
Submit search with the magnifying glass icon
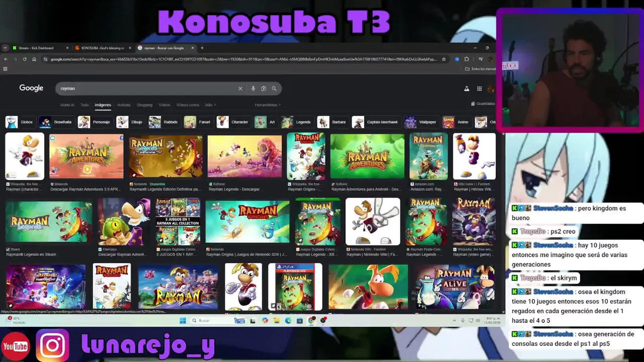(x=274, y=88)
